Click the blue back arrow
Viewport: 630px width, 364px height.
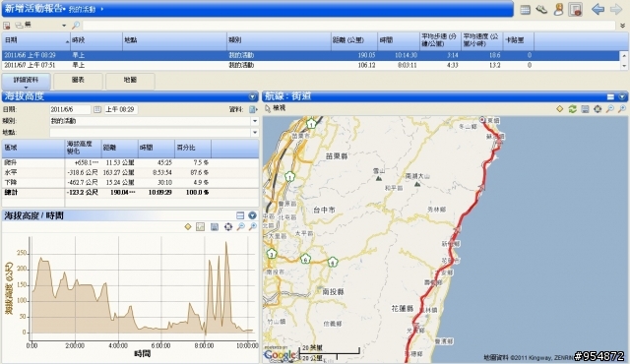tap(598, 9)
